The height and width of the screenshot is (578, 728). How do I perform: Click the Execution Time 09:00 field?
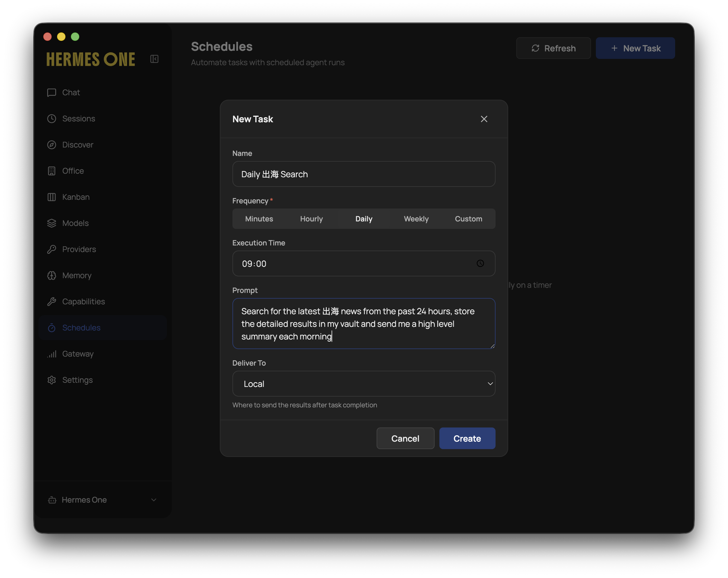364,263
